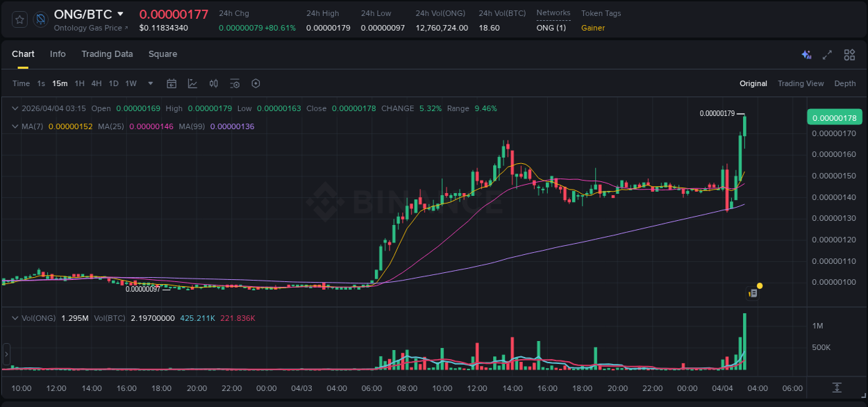This screenshot has height=407, width=868.
Task: Open the calendar date jump icon
Action: coord(172,83)
